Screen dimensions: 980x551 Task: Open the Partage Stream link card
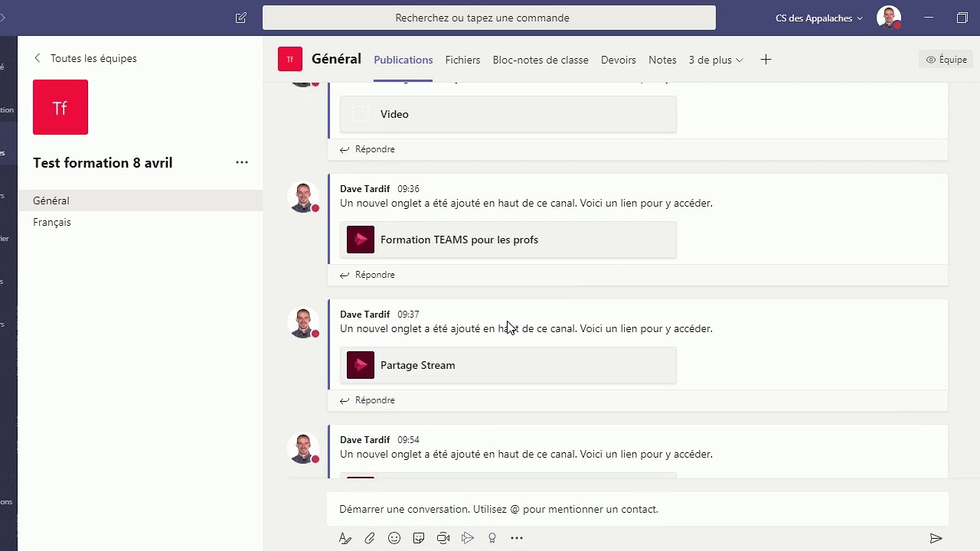coord(508,365)
